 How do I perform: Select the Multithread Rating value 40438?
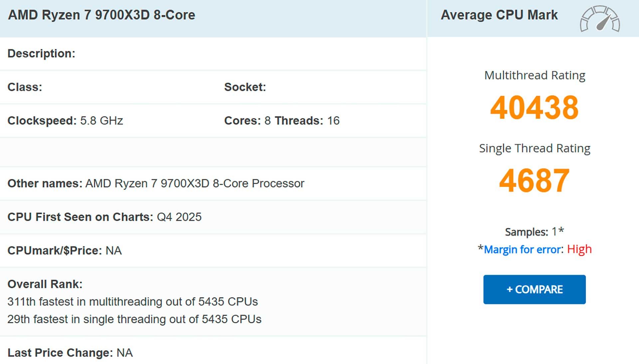534,108
